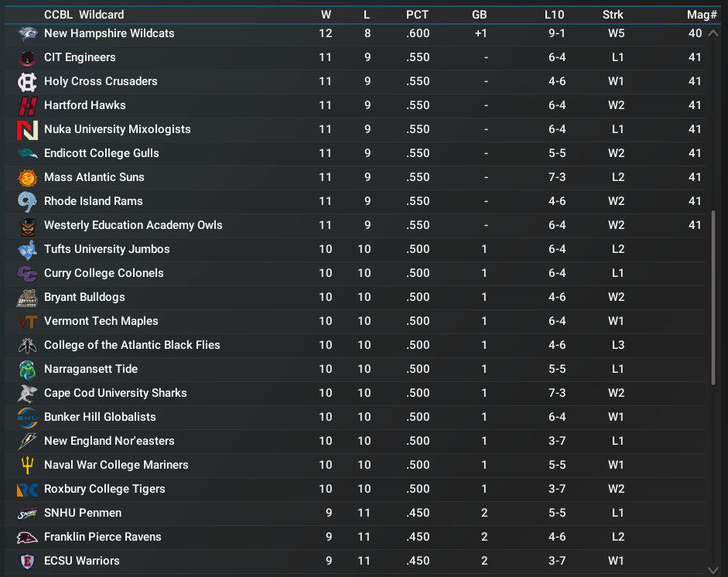Click the Holy Cross Crusaders logo icon
The image size is (728, 577).
pos(27,82)
